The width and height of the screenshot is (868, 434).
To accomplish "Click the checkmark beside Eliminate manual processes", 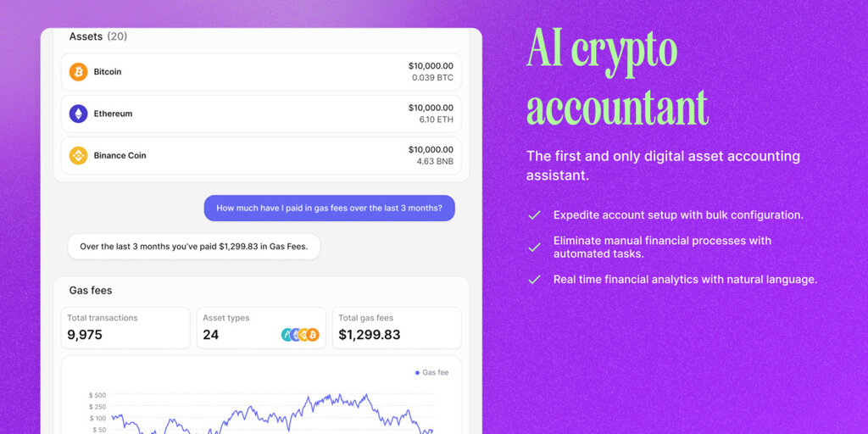I will pos(534,248).
